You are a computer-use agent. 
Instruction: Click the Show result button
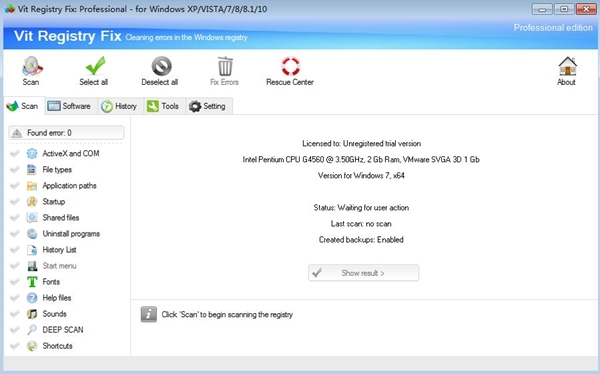click(x=363, y=273)
